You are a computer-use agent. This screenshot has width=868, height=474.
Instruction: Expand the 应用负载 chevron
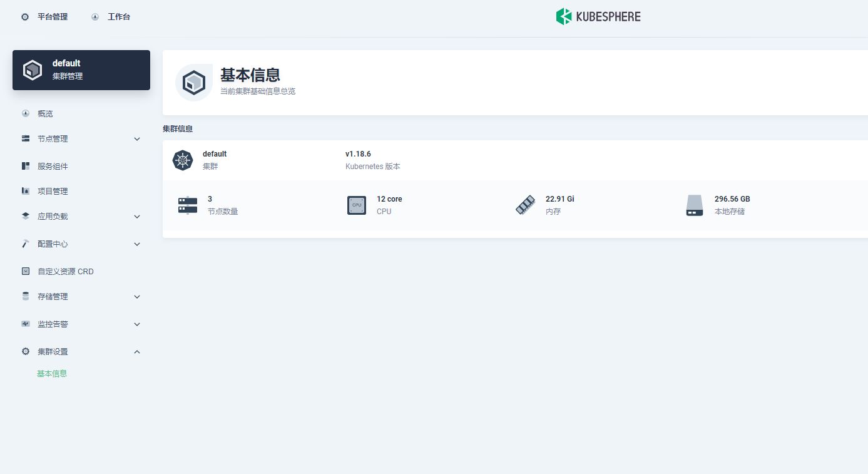(137, 217)
